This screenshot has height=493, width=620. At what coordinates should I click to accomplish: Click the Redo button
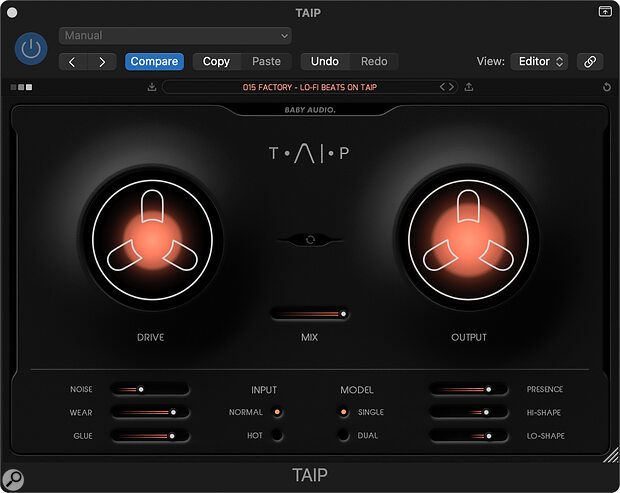[374, 62]
